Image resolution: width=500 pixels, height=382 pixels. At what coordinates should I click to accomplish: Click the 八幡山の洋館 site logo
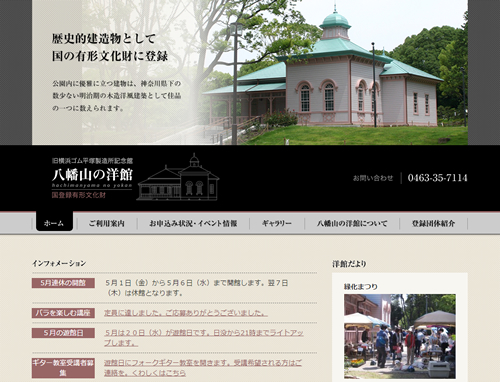[x=92, y=175]
